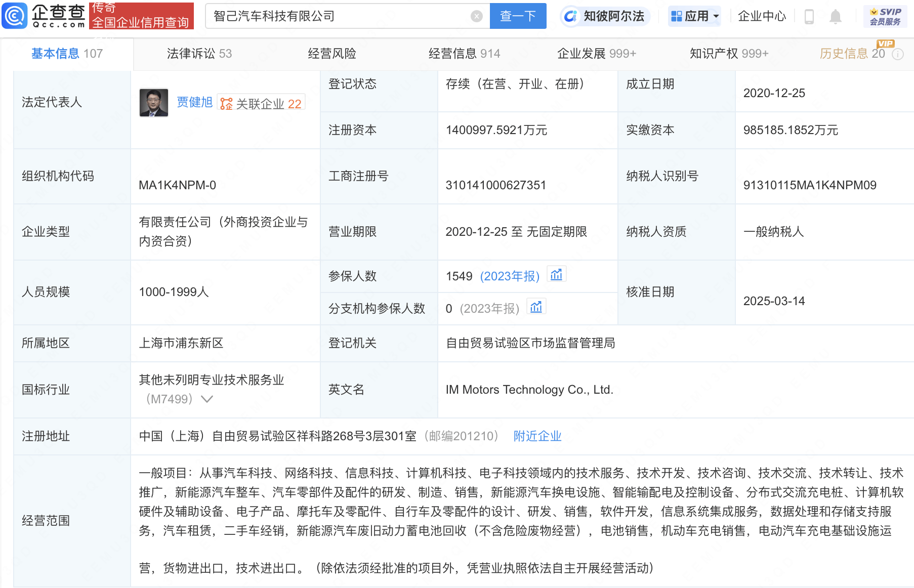Click the 关联企业 network icon
This screenshot has width=914, height=588.
[226, 104]
